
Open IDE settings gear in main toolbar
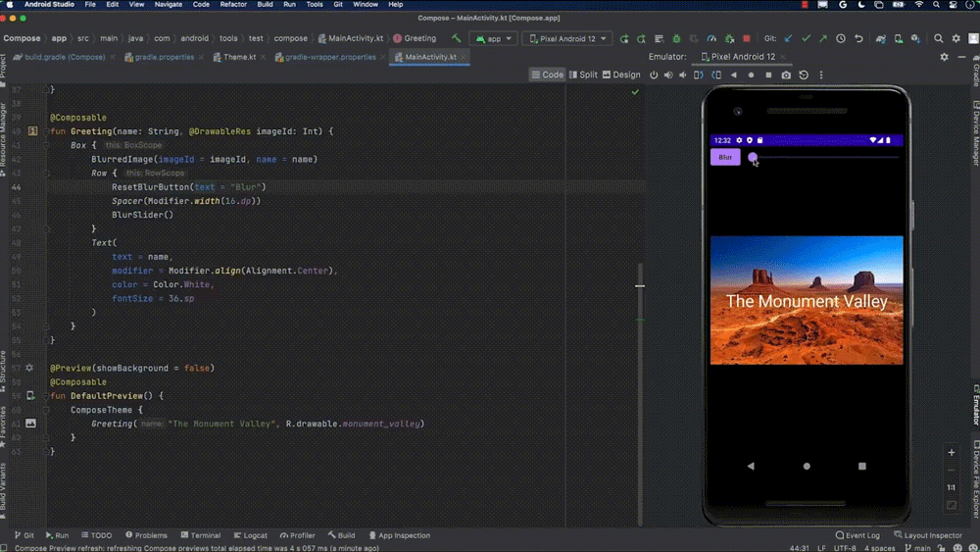point(955,39)
